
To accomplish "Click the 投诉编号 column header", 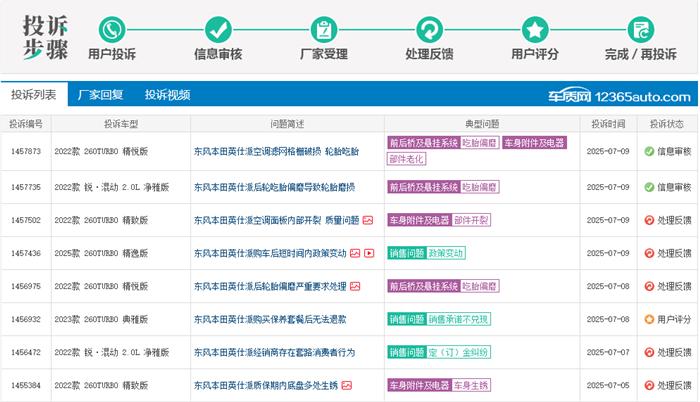I will (x=26, y=124).
